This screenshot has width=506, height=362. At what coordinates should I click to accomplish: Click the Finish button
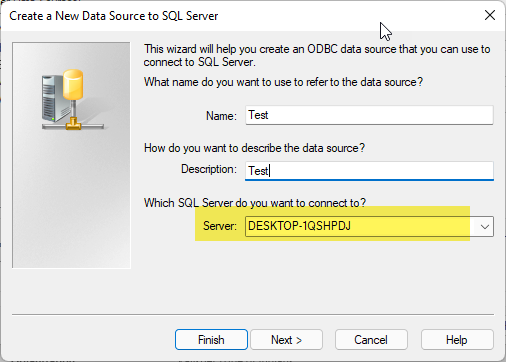[211, 340]
